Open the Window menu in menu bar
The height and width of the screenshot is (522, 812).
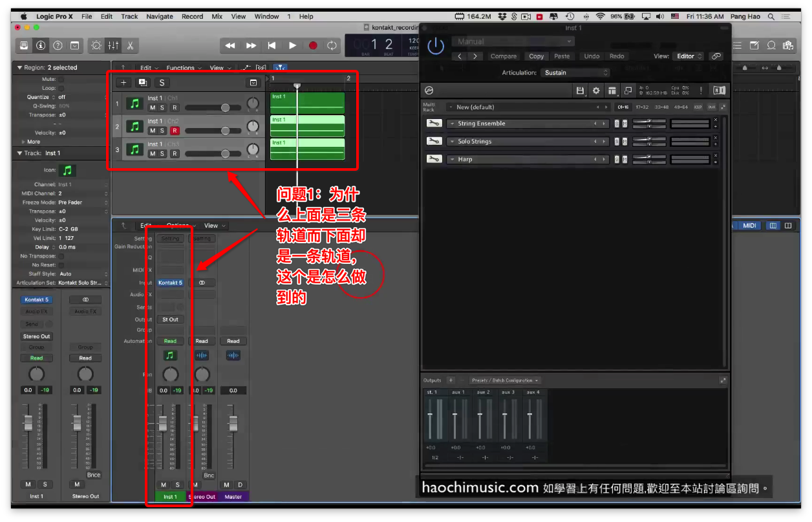click(x=266, y=16)
